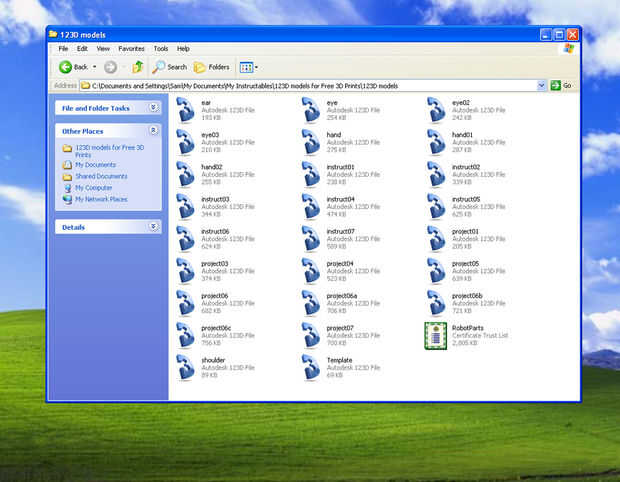Select the project03 file icon
This screenshot has width=620, height=482.
point(185,271)
